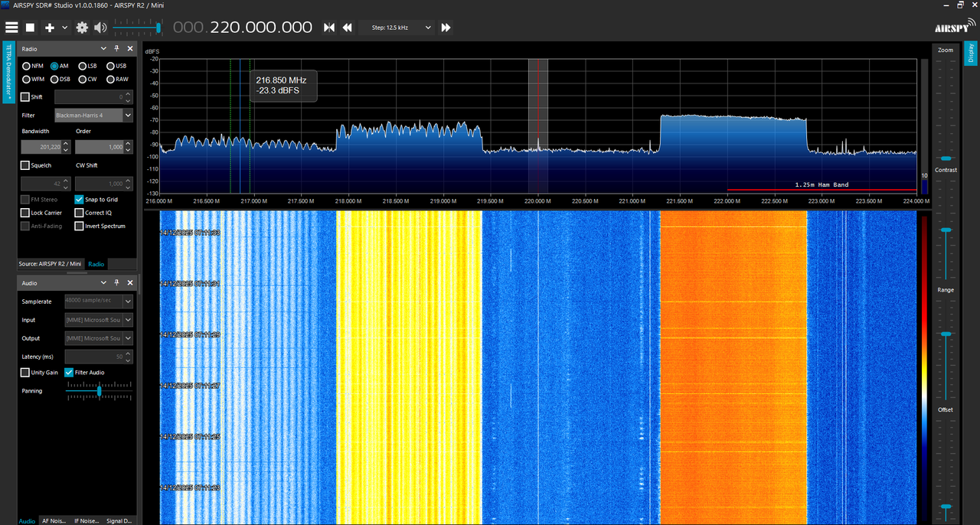The image size is (980, 525).
Task: Open Audio panel options chevron
Action: (105, 283)
